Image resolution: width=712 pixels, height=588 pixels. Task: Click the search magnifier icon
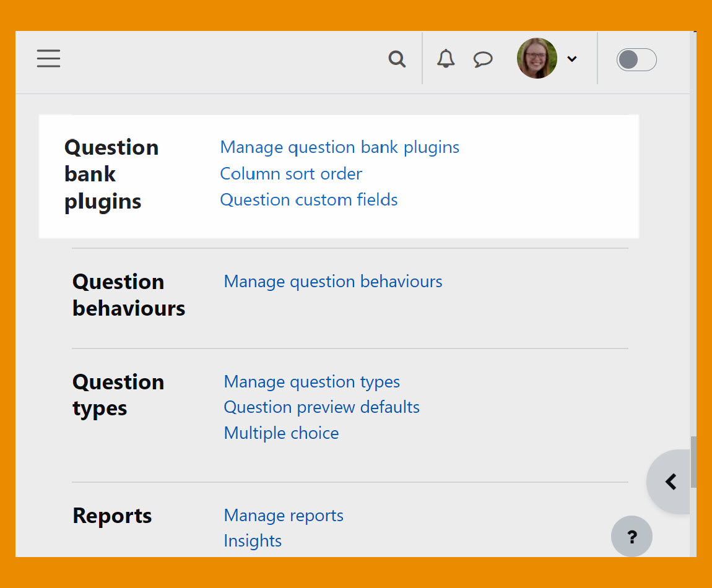(397, 59)
